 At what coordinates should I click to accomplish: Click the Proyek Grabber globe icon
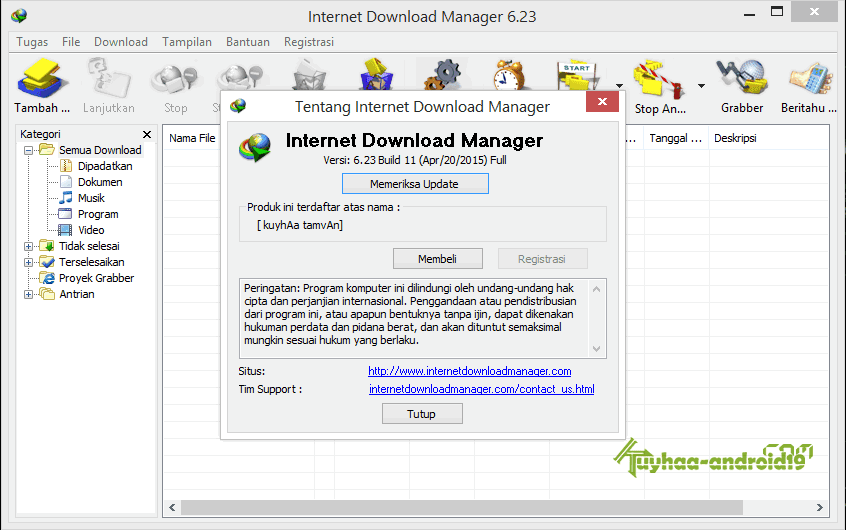coord(48,278)
